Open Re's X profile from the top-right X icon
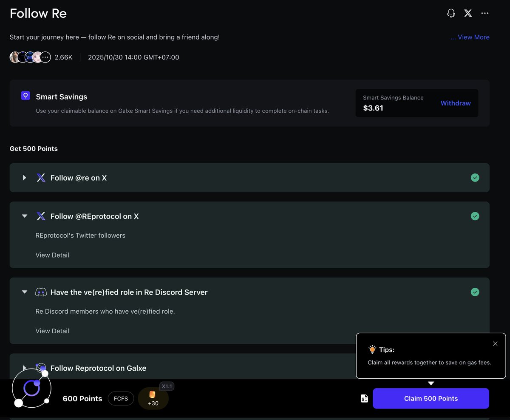Image resolution: width=510 pixels, height=420 pixels. (467, 13)
